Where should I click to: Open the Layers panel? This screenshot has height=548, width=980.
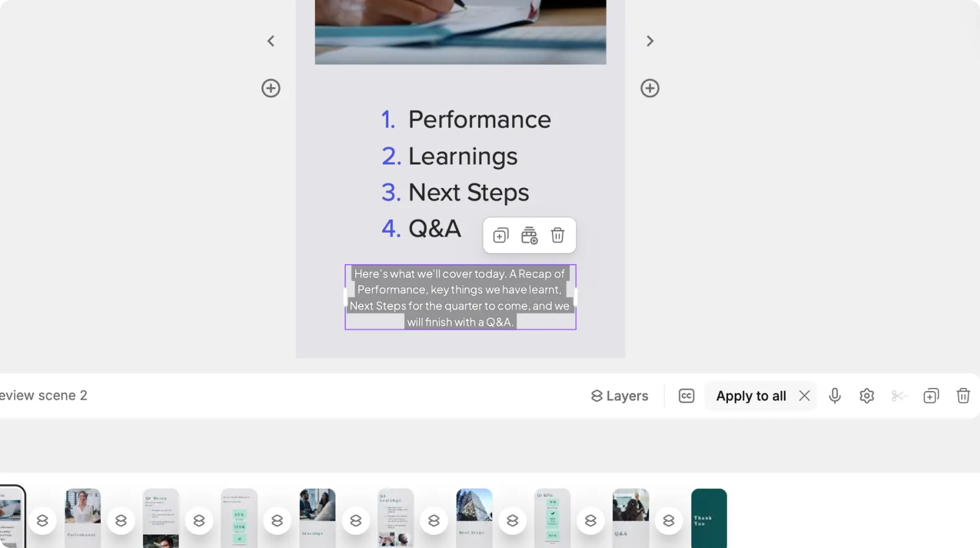[x=619, y=396]
